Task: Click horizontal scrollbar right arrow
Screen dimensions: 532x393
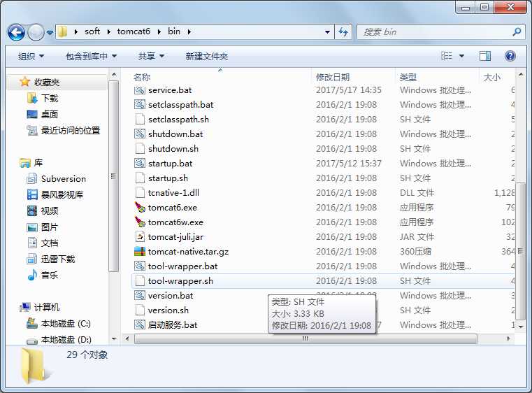Action: [508, 338]
